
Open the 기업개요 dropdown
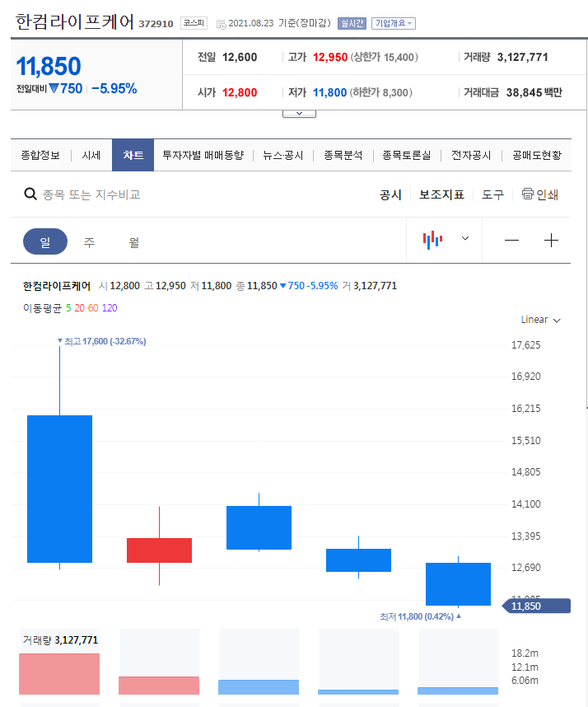(394, 23)
